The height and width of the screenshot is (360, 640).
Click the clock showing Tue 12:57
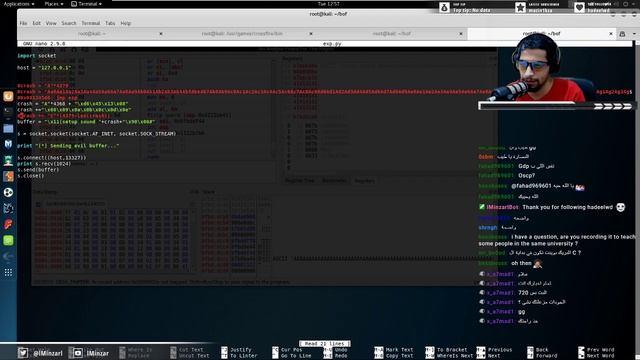click(329, 4)
